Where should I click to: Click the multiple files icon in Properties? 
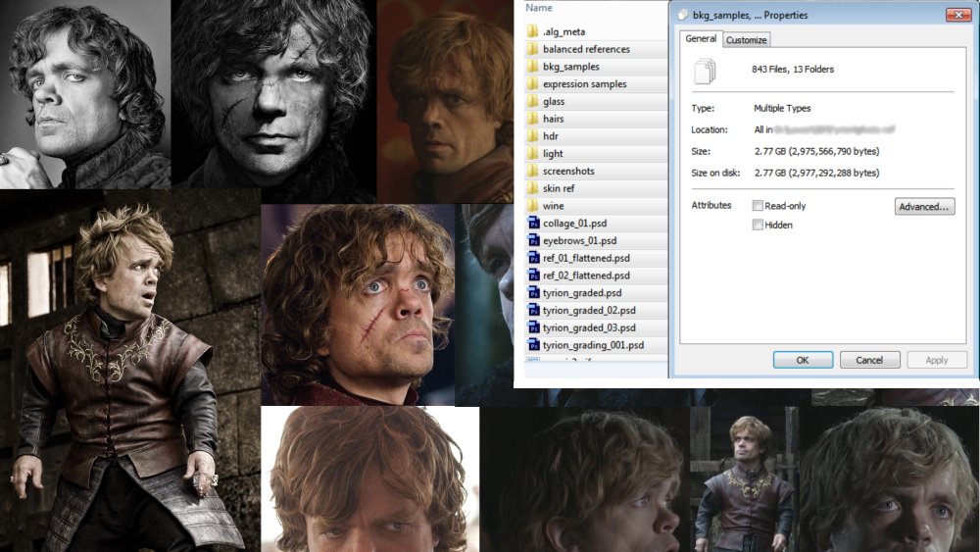pos(705,71)
